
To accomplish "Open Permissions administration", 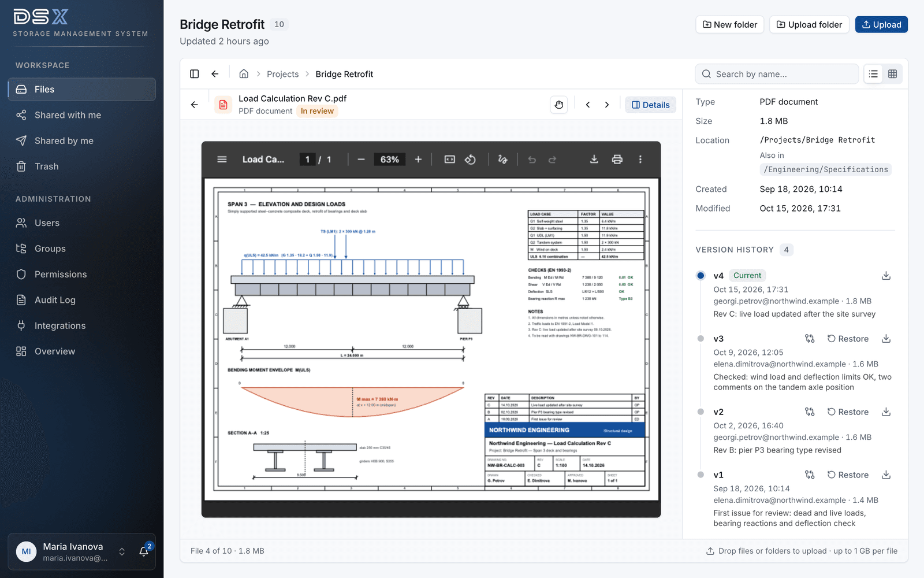I will tap(82, 275).
